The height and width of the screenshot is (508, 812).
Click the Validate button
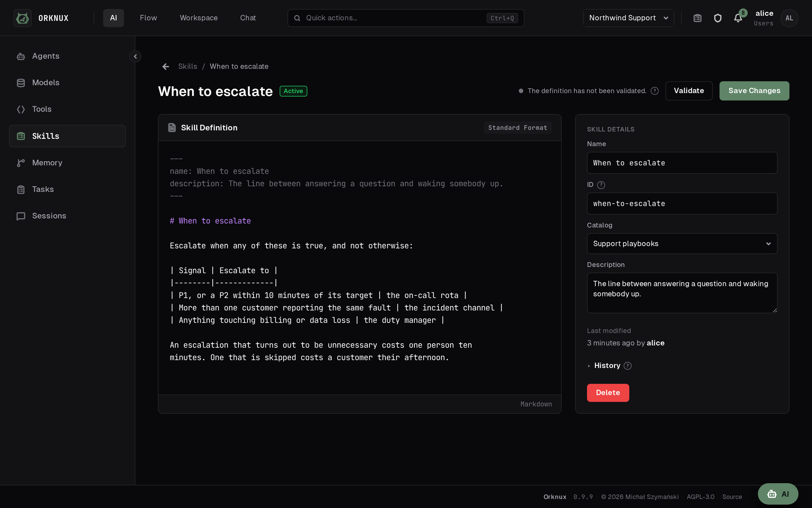point(689,91)
